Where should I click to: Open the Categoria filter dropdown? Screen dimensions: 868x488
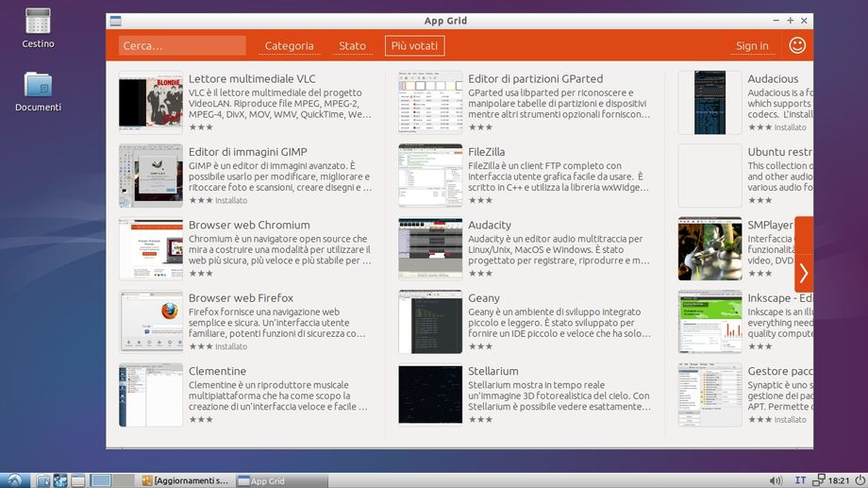click(x=289, y=46)
